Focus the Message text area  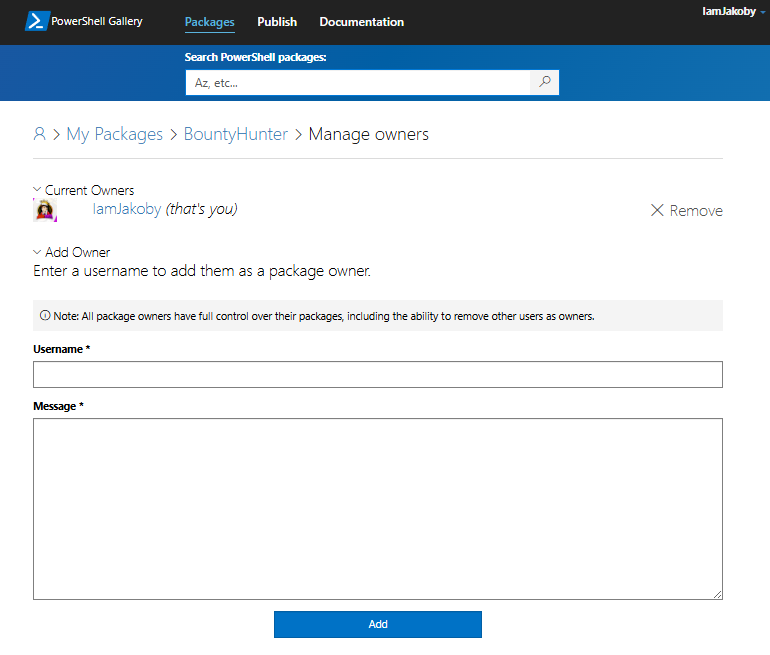(378, 509)
